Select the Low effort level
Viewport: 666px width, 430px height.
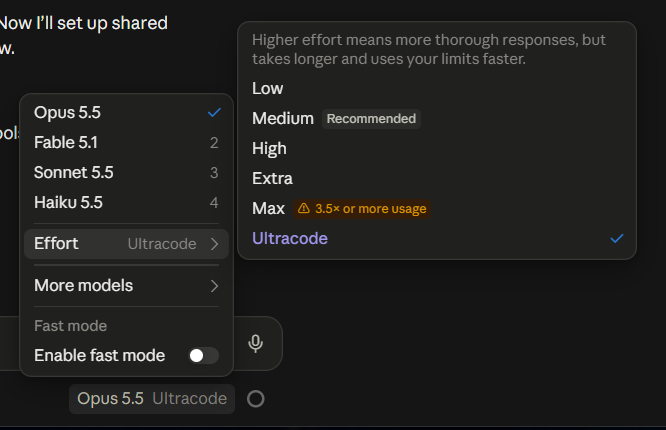click(x=437, y=88)
